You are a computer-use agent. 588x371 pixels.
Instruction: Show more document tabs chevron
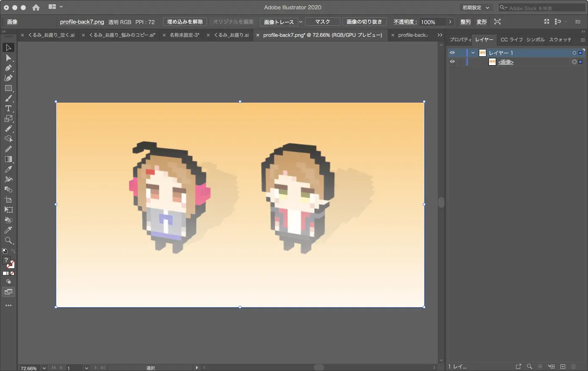(440, 35)
